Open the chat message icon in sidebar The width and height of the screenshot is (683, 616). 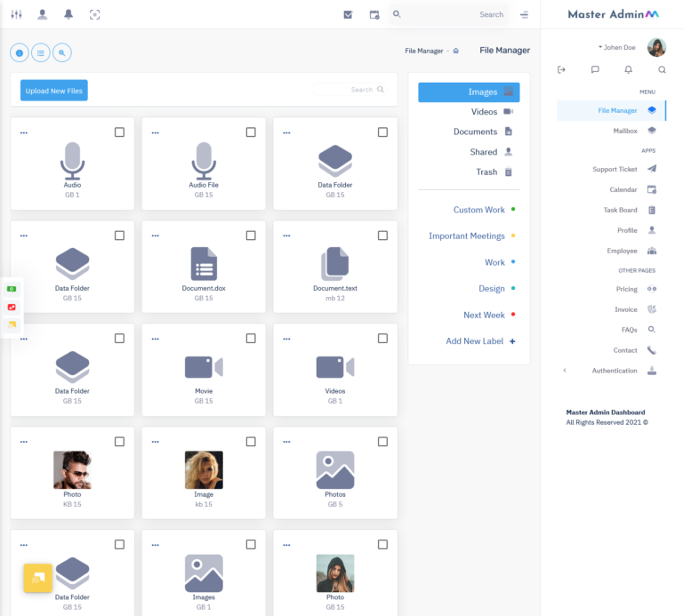(595, 69)
